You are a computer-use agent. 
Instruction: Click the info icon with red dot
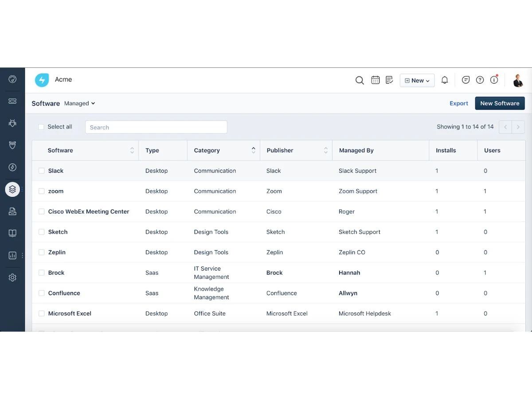tap(494, 80)
